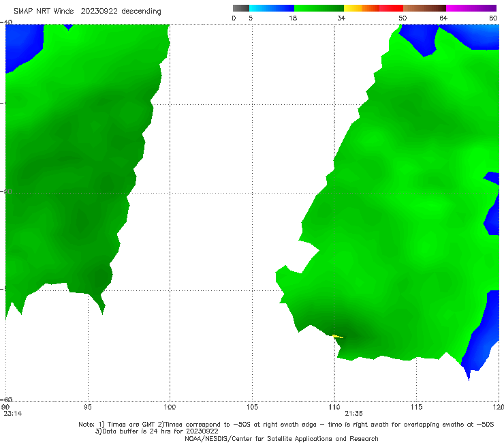Click the small yellow high-wind spot near 110
The height and width of the screenshot is (443, 504).
338,337
